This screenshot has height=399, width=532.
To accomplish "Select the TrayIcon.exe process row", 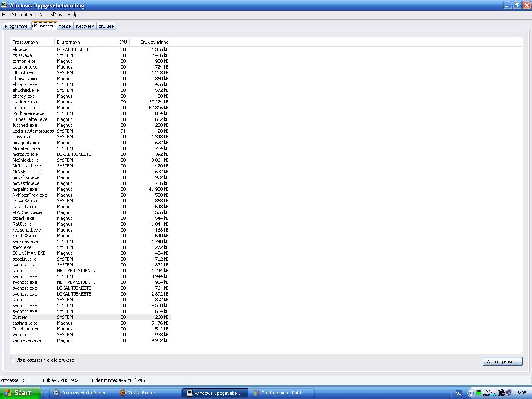I will coord(91,329).
